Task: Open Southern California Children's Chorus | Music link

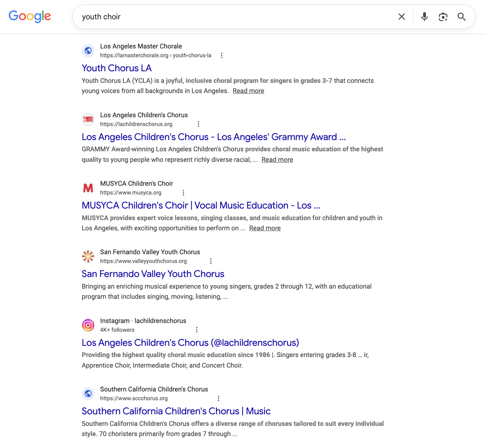Action: pyautogui.click(x=176, y=411)
